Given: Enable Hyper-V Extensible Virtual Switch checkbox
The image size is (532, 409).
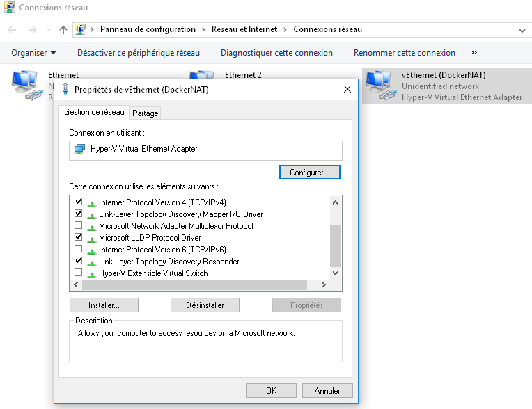Looking at the screenshot, I should [79, 273].
